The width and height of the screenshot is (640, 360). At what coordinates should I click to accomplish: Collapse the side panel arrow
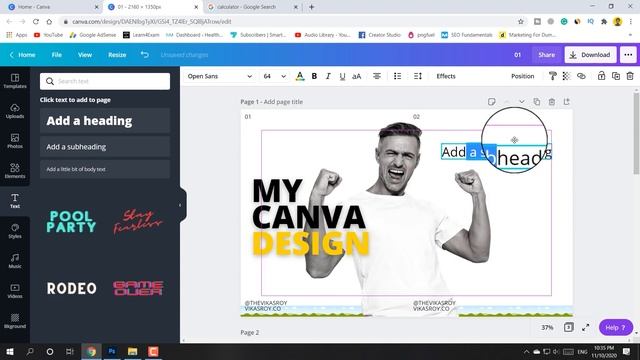click(x=181, y=205)
